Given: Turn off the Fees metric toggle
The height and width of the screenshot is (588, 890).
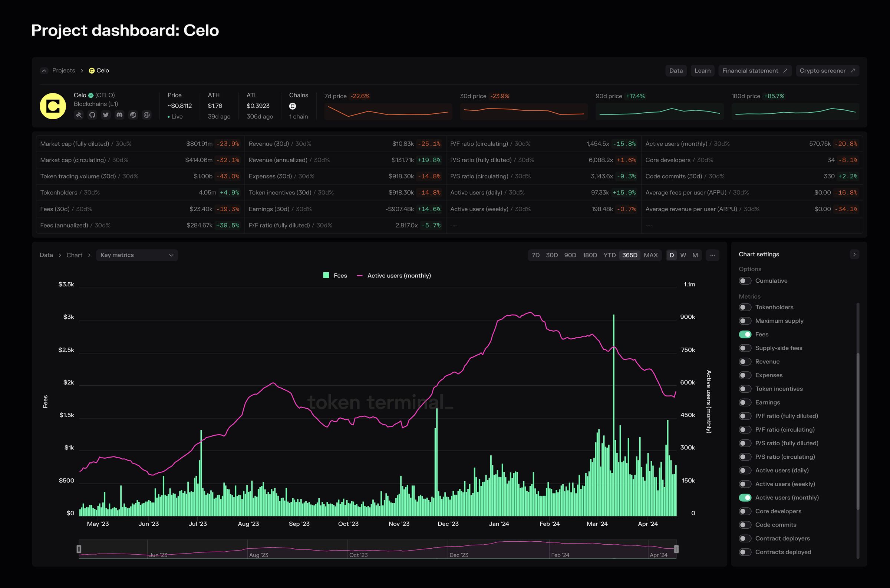Looking at the screenshot, I should [x=745, y=335].
